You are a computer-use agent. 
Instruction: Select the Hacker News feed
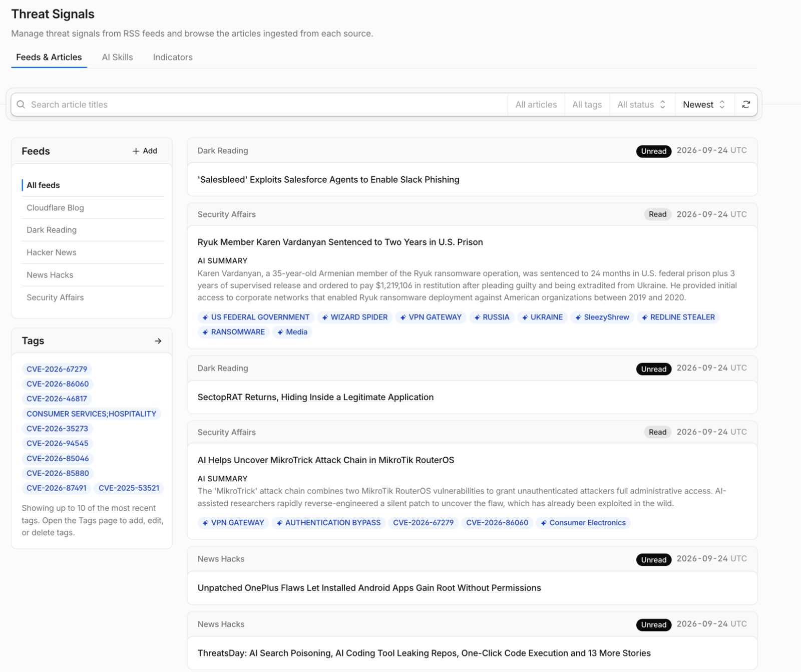(93, 252)
